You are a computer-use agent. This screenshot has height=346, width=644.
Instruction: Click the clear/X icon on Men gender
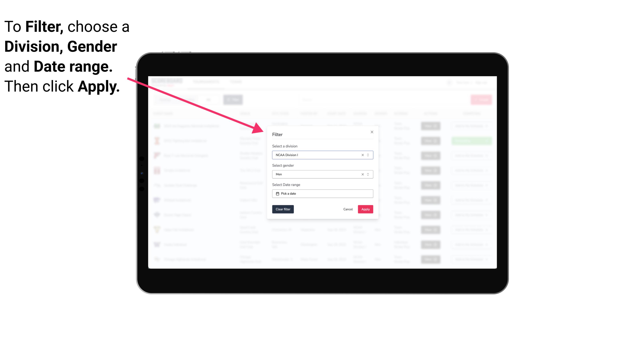pyautogui.click(x=362, y=174)
